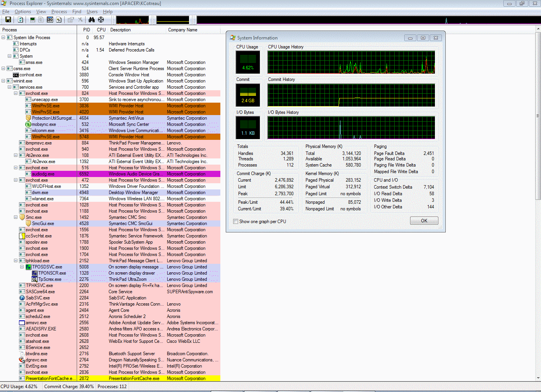Save the process list
Screen dimensions: 541x392
pos(8,19)
